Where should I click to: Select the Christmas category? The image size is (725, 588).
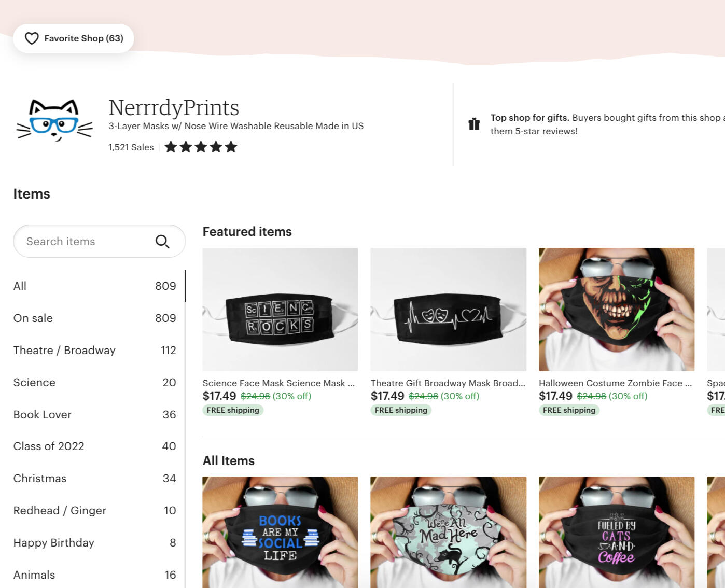pyautogui.click(x=40, y=479)
